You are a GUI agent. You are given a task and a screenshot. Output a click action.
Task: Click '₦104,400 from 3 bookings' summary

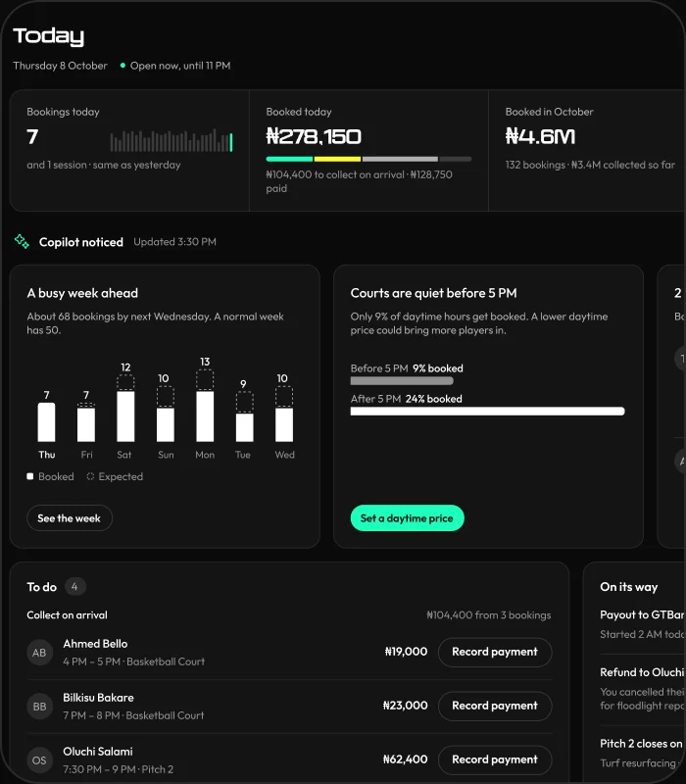[x=488, y=615]
